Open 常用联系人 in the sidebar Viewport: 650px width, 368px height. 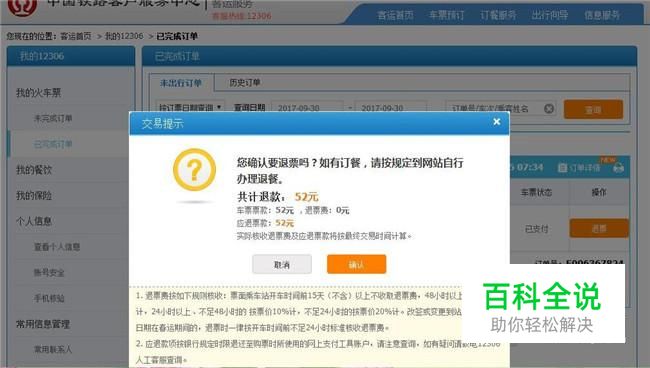click(53, 350)
